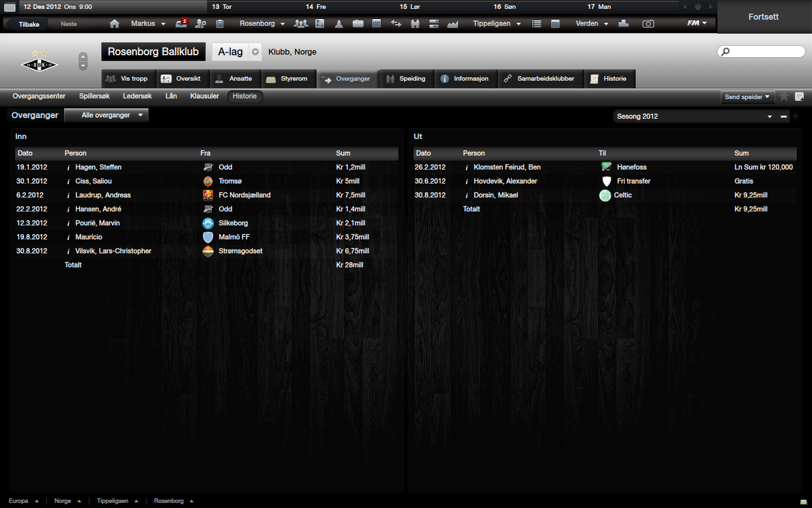This screenshot has width=812, height=508.
Task: Expand the A-lag team selector
Action: (x=255, y=52)
